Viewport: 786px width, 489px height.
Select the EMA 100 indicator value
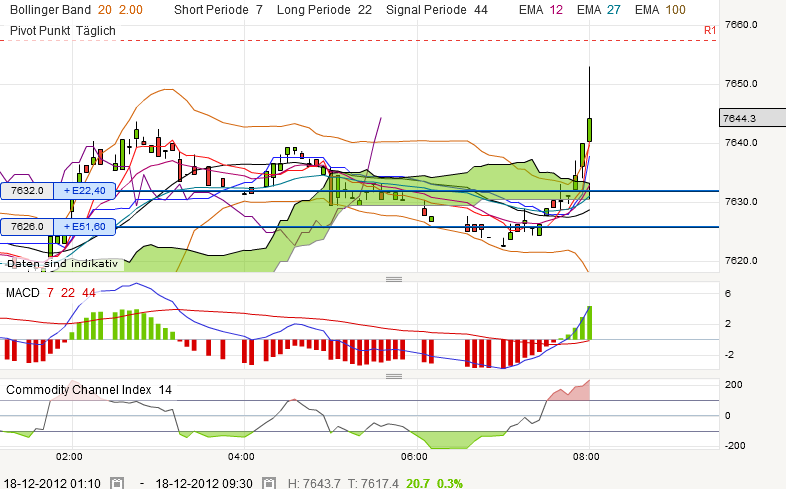coord(675,10)
